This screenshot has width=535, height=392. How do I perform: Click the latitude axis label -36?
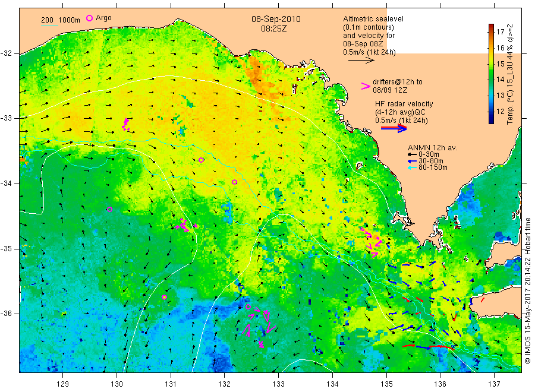tap(6, 313)
